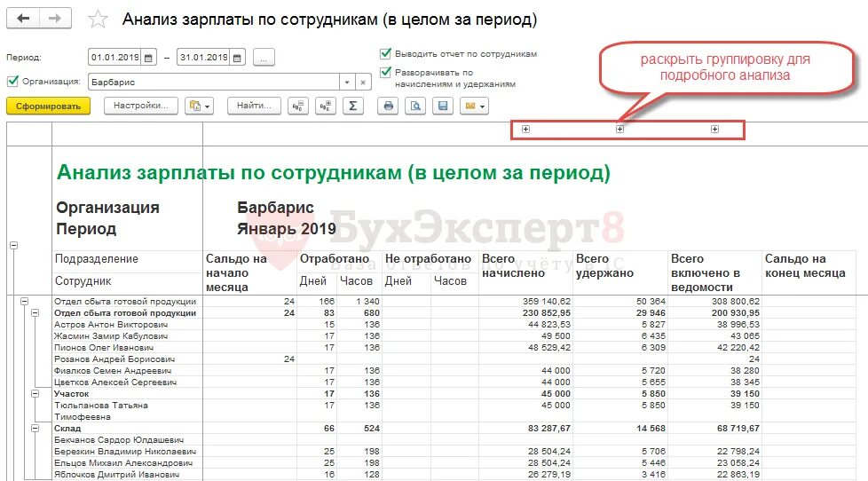Collapse the bold Отдел сбыта готовой продукции subgroup
The image size is (868, 481).
point(35,312)
